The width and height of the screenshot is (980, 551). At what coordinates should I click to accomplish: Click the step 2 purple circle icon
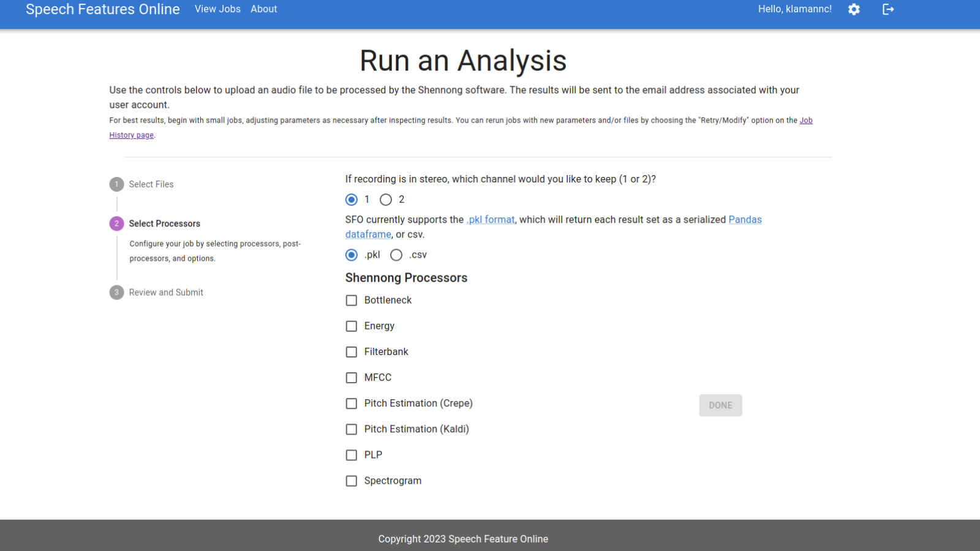click(116, 223)
